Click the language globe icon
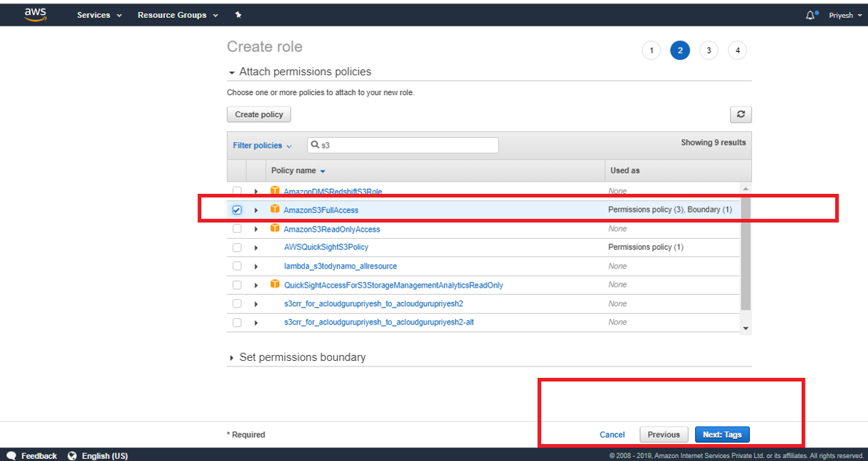 click(x=72, y=455)
